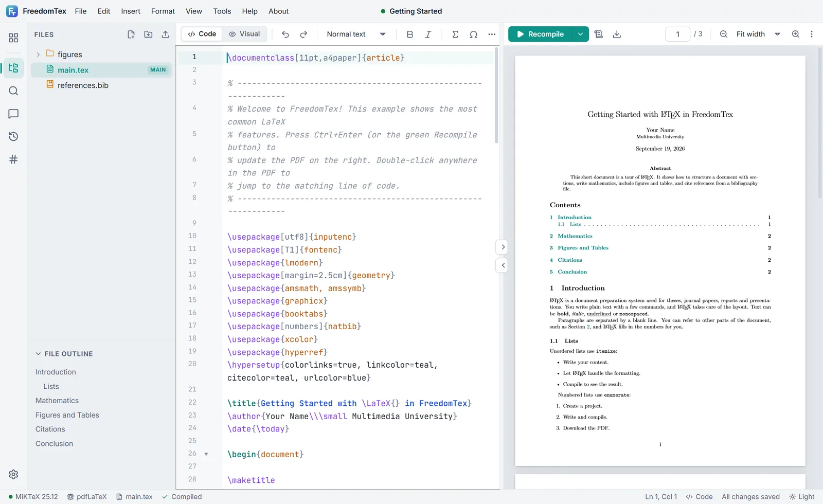Open the projects dashboard grid icon

[13, 38]
